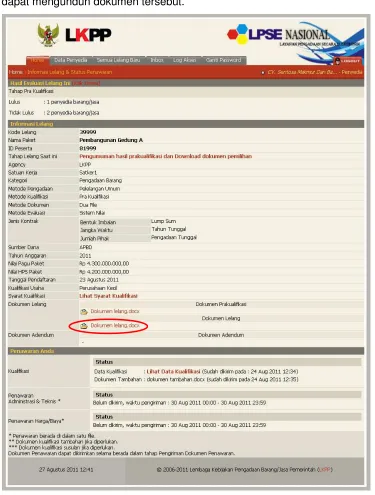Click the Tahun Anggaran value 2011
Image resolution: width=375 pixels, height=495 pixels.
[x=85, y=256]
